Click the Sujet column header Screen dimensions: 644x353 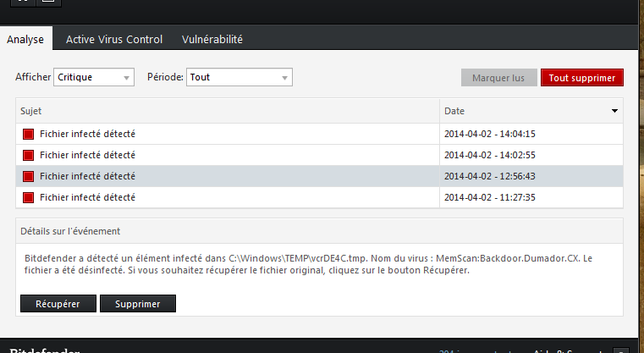[228, 111]
